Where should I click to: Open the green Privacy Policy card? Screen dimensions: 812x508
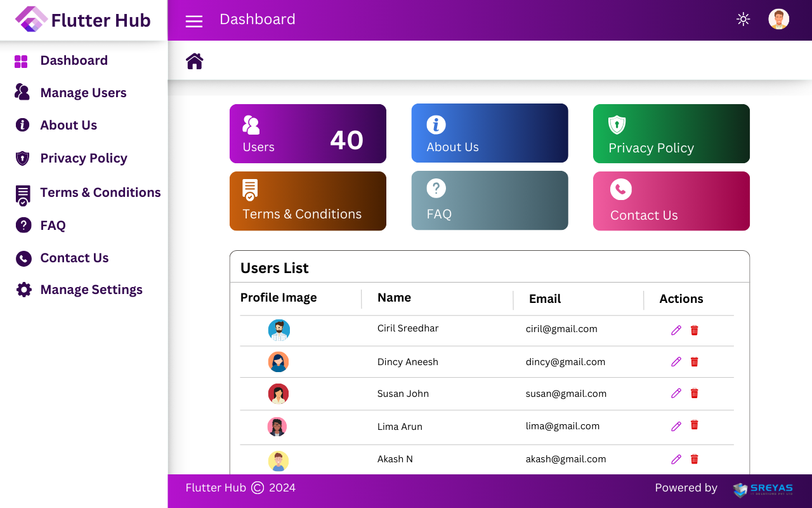coord(671,133)
